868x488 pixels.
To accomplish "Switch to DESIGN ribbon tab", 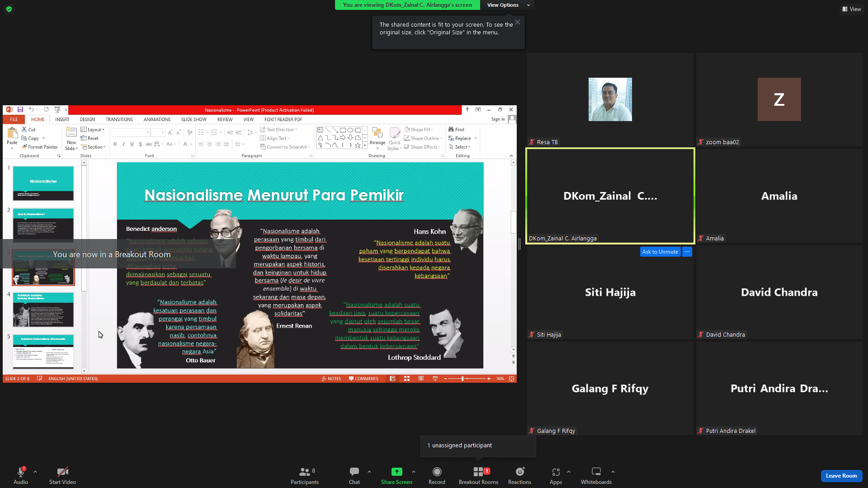I will (87, 119).
